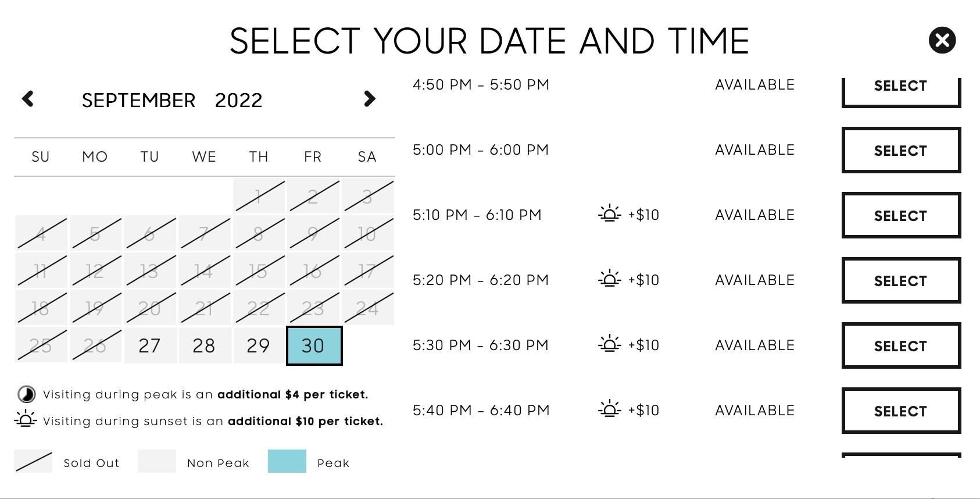Select the 4:50 PM - 5:50 PM slot
Screen dimensions: 980x499
pyautogui.click(x=901, y=88)
